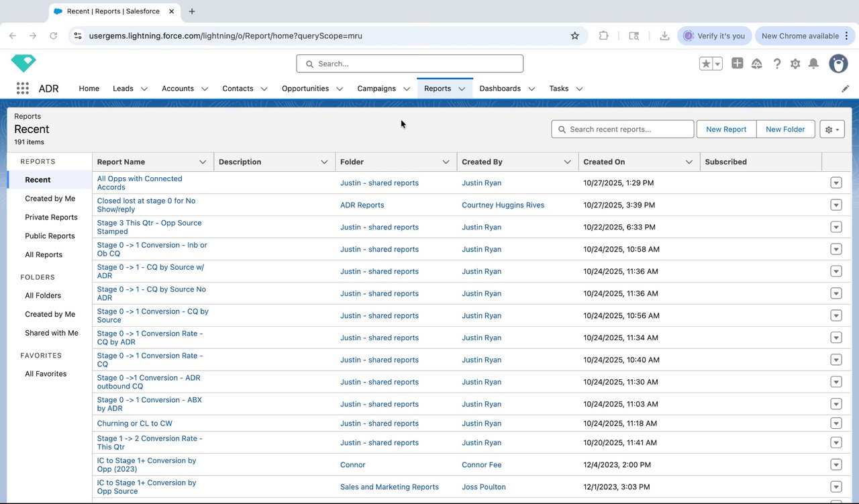Expand the Leads tab chevron menu
The image size is (859, 504).
pos(145,89)
